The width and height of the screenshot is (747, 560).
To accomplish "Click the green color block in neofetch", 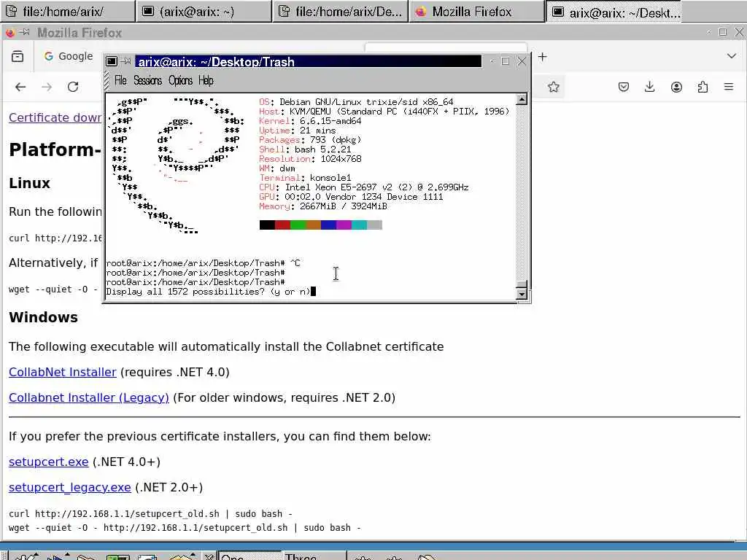I will 298,225.
